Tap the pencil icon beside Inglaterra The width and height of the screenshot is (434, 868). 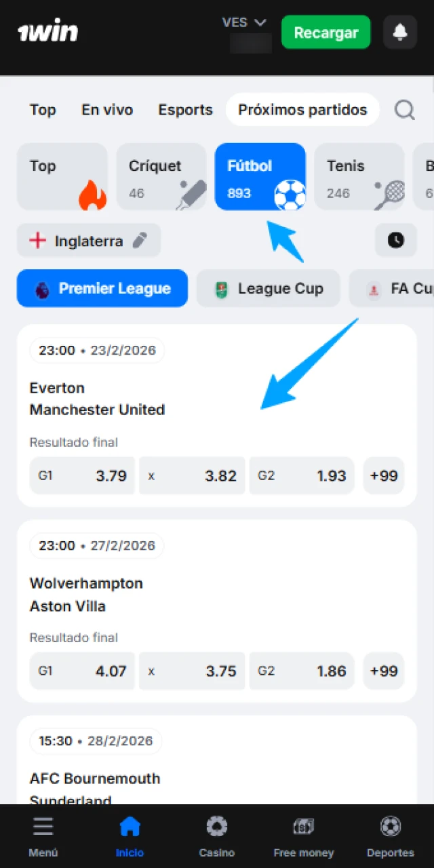coord(140,240)
